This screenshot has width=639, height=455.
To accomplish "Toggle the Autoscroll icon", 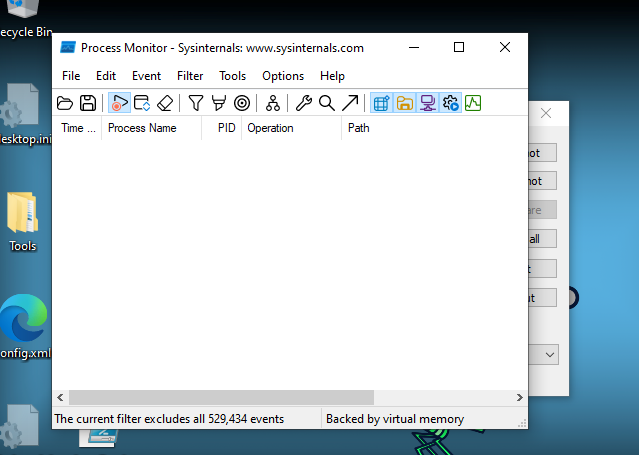I will [142, 103].
